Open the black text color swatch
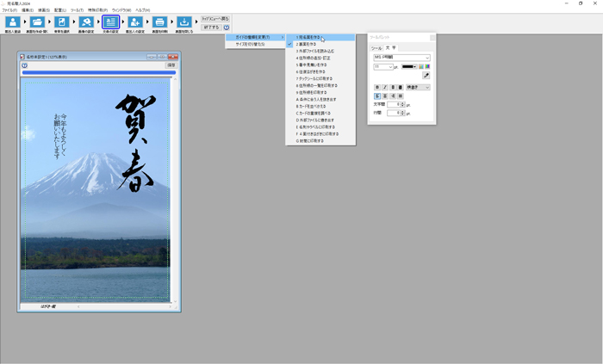Viewport: 603px width, 364px height. pos(409,66)
